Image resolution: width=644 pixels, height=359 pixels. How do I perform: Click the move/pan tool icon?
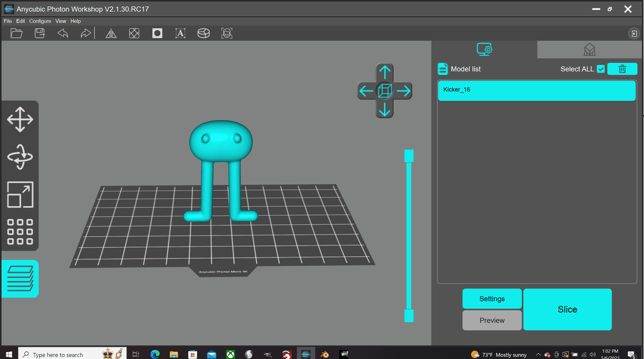click(x=20, y=118)
